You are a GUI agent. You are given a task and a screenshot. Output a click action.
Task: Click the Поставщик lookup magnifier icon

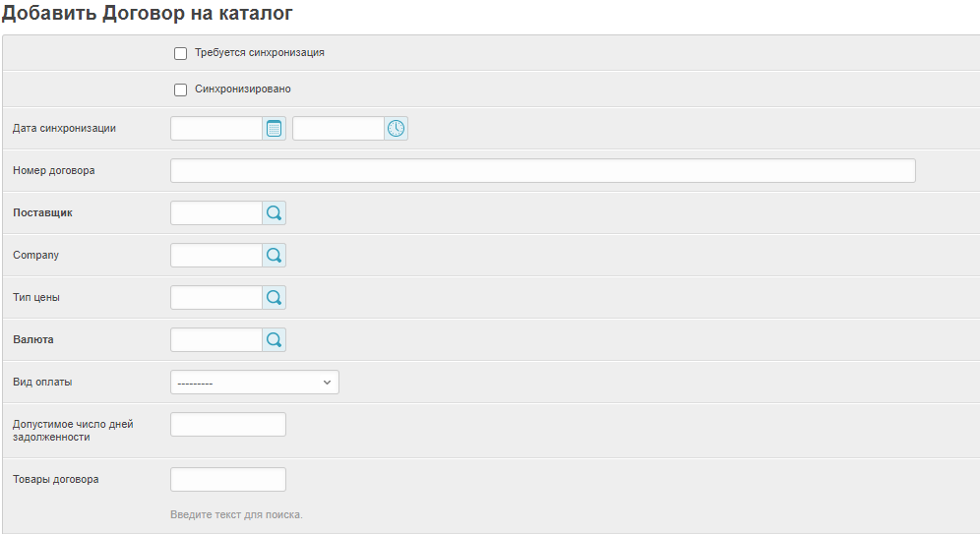point(274,213)
